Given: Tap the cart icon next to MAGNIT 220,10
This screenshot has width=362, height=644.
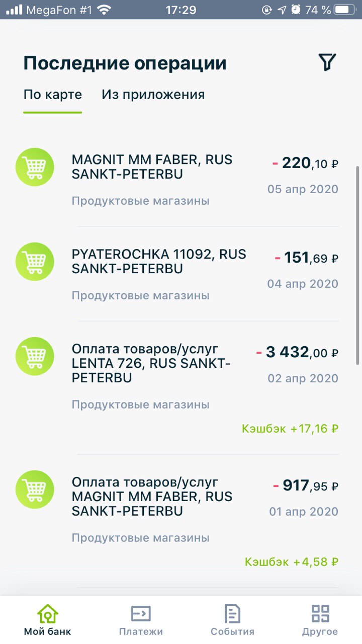Looking at the screenshot, I should pyautogui.click(x=35, y=167).
